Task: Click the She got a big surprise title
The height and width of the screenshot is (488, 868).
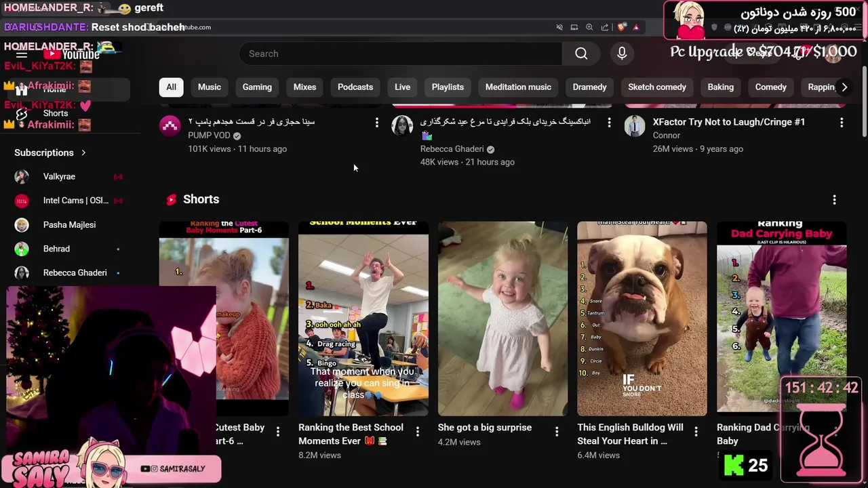Action: point(485,428)
